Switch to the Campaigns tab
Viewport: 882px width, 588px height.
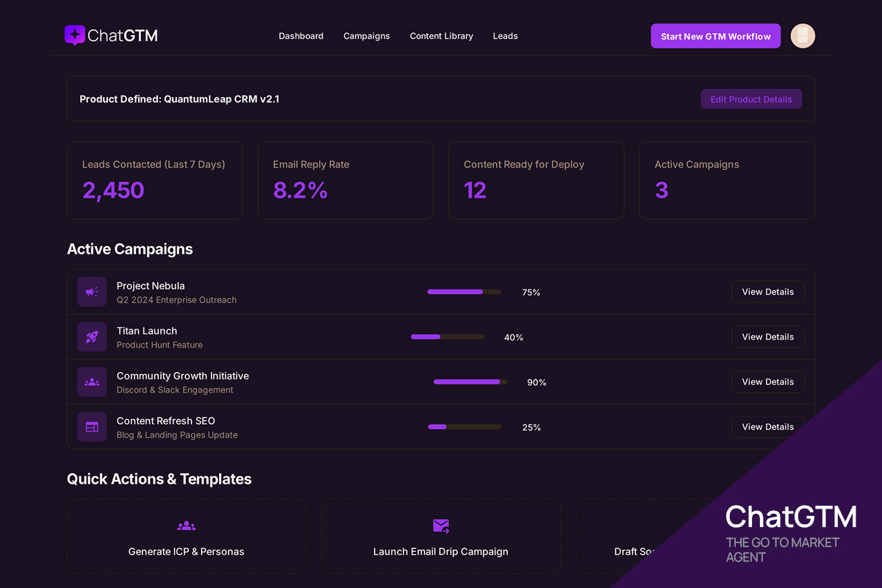click(366, 35)
